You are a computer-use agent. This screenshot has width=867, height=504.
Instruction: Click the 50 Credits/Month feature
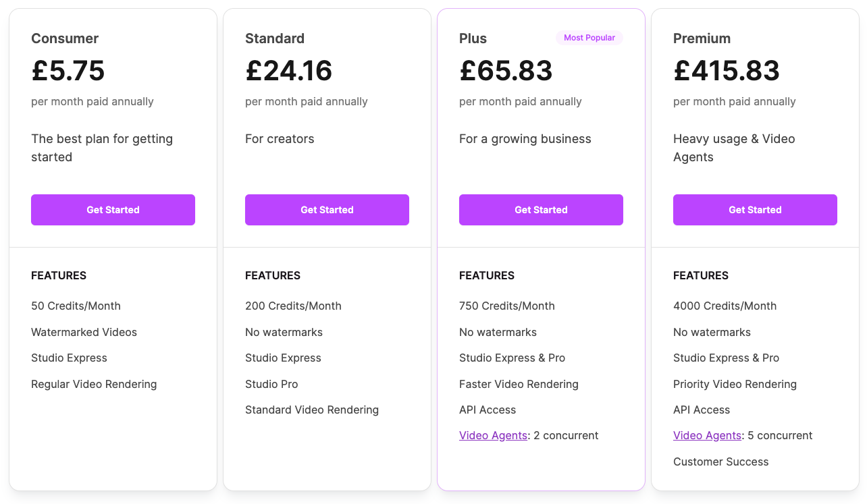click(76, 306)
